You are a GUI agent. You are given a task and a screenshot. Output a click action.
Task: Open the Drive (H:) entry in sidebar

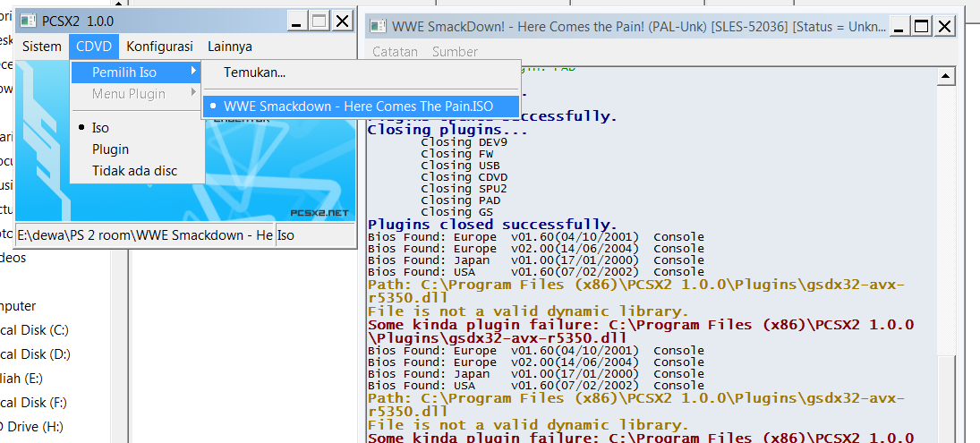tap(32, 427)
